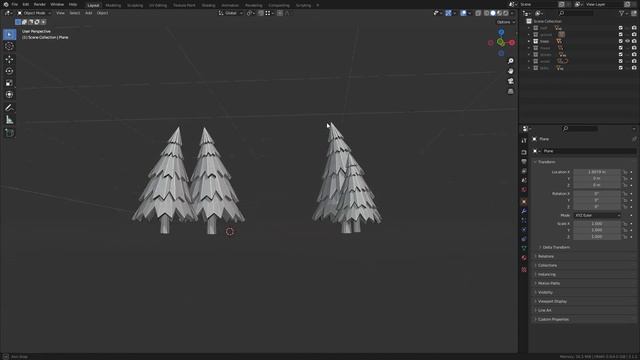Viewport: 640px width, 360px height.
Task: Choose the Move tool
Action: (9, 60)
